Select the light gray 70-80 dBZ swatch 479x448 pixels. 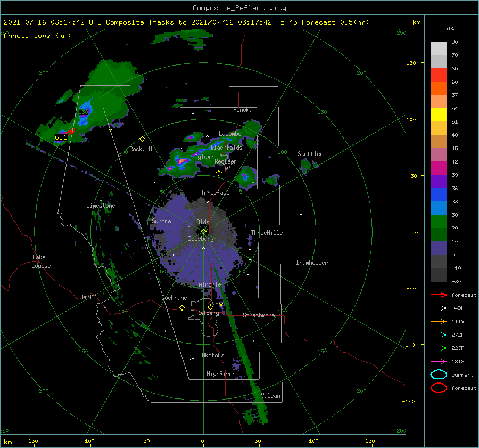(439, 48)
